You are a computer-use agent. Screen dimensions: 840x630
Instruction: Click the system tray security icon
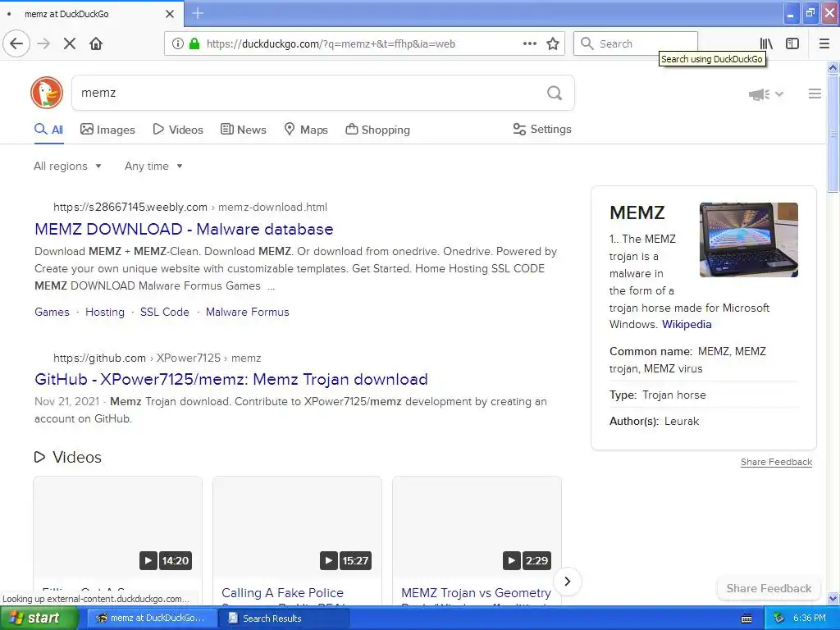(x=779, y=619)
